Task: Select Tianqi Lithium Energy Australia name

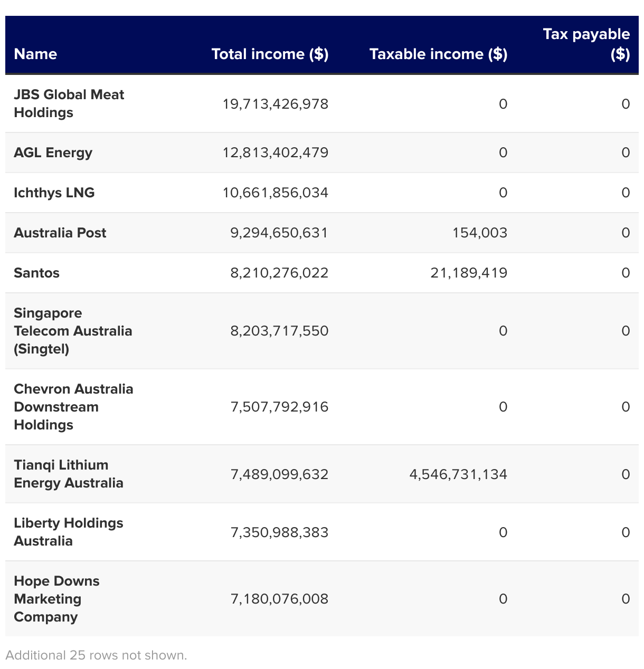Action: pos(68,474)
